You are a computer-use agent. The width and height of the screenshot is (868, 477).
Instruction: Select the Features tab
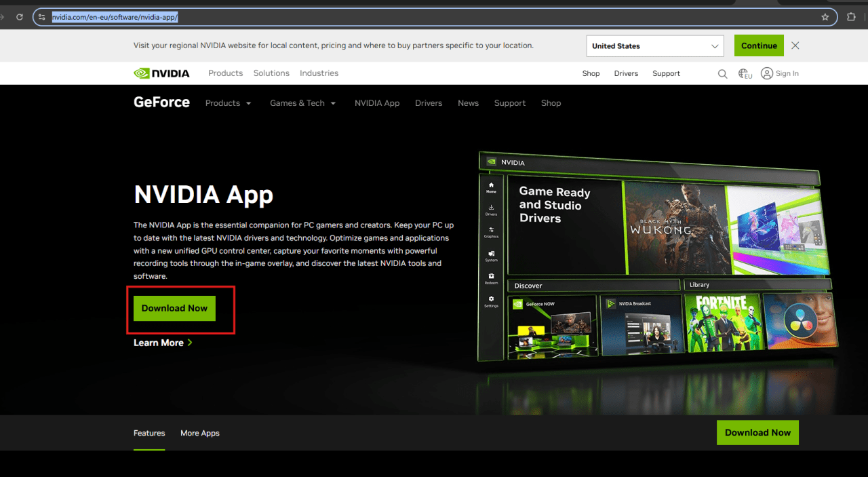(x=149, y=433)
